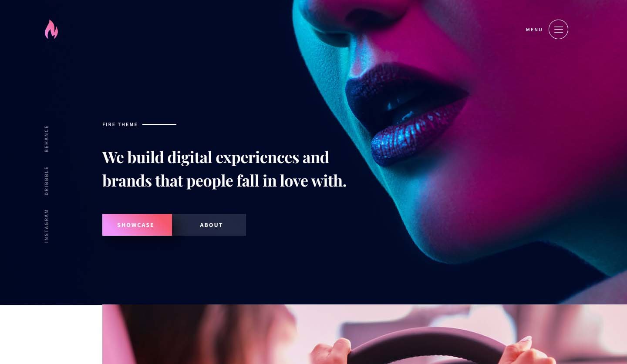Click the MENU text label

(x=534, y=30)
